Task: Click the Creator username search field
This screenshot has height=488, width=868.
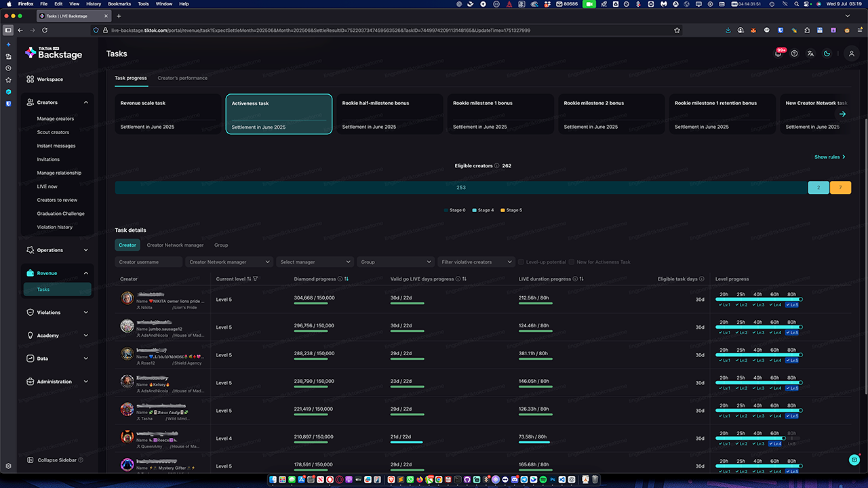Action: tap(149, 262)
